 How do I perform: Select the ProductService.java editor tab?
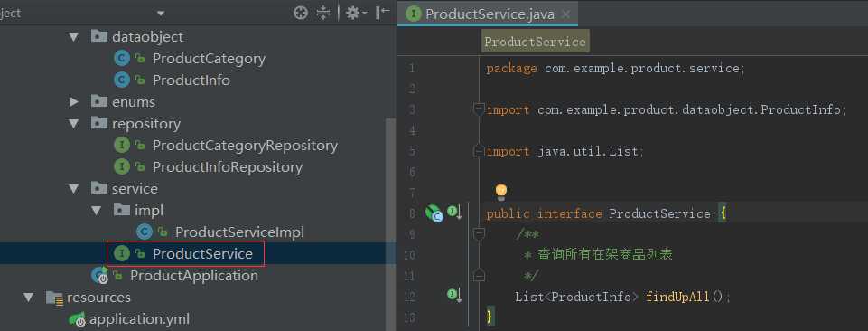[x=488, y=14]
